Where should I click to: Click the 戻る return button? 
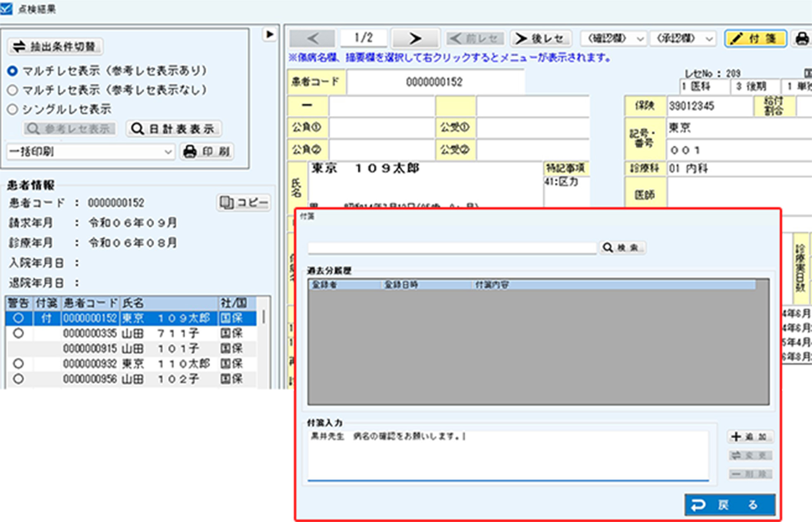click(x=729, y=505)
